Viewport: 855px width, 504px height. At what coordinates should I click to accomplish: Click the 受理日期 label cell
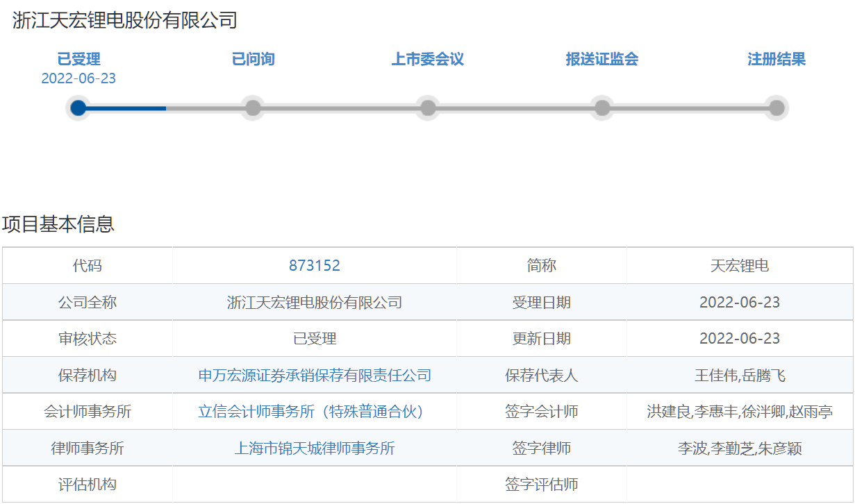pos(542,303)
